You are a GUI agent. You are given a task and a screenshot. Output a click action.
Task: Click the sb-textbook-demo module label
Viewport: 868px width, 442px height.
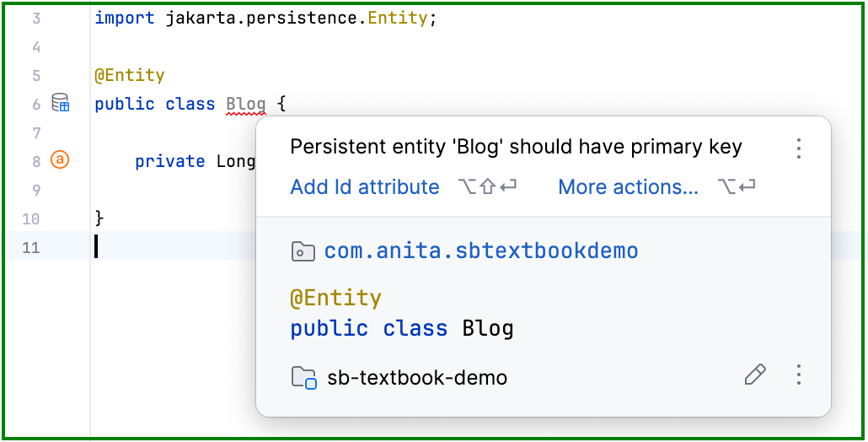[417, 378]
